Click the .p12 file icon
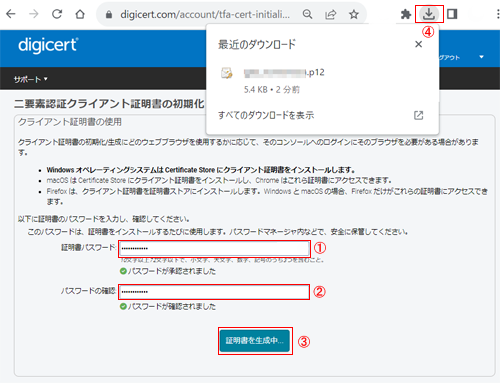The image size is (500, 383). [227, 73]
